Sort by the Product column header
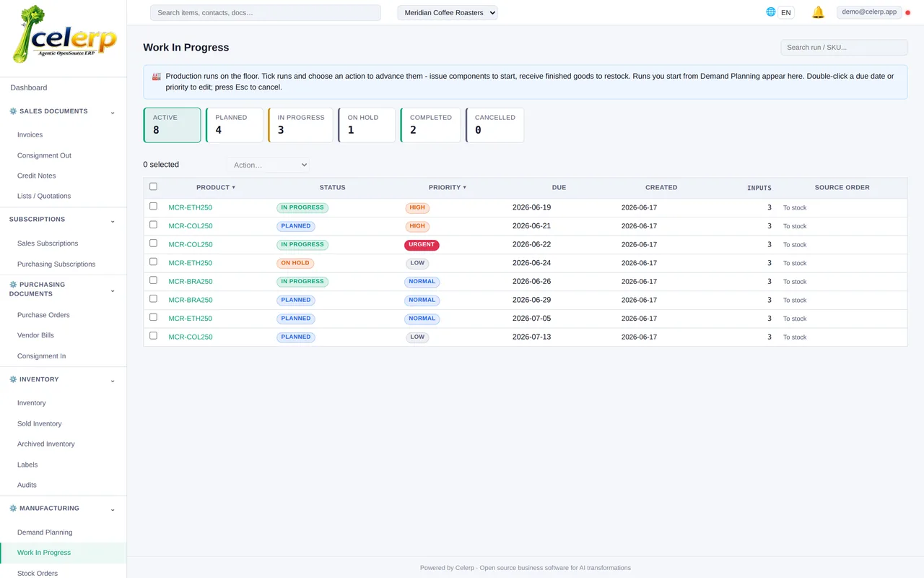 [216, 187]
